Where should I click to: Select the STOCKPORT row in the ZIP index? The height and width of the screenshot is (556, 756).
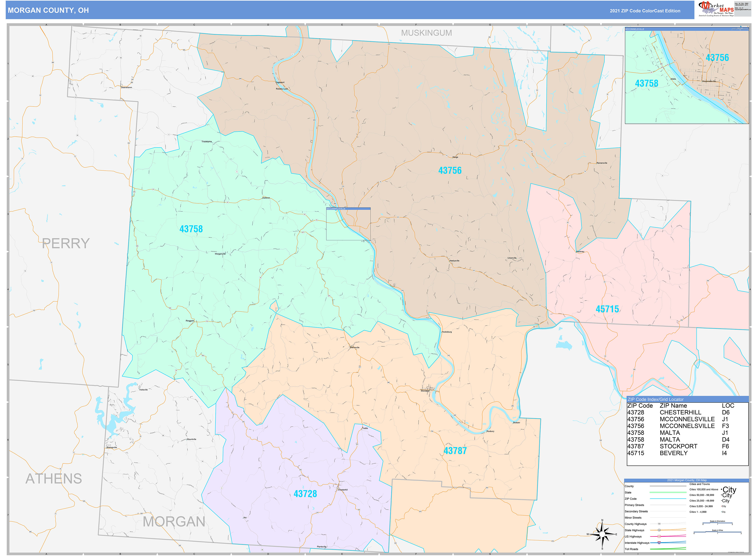[x=677, y=446]
